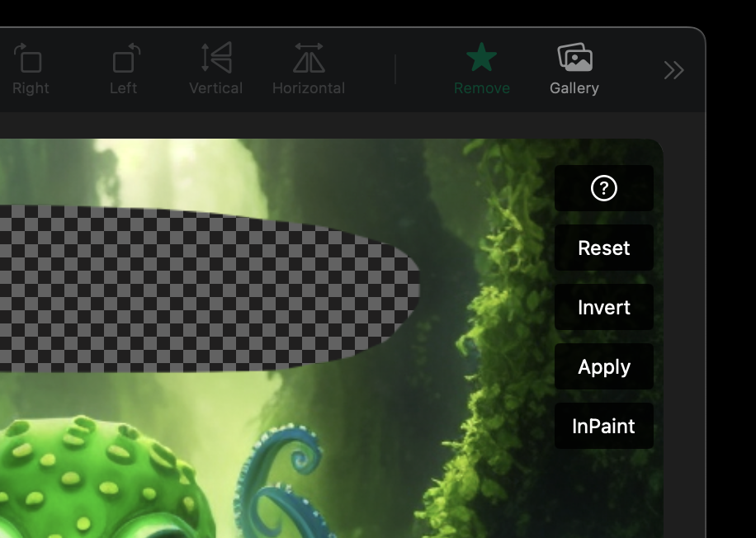Screen dimensions: 756x538
Task: Flip the image with the Vertical icon
Action: pos(216,59)
